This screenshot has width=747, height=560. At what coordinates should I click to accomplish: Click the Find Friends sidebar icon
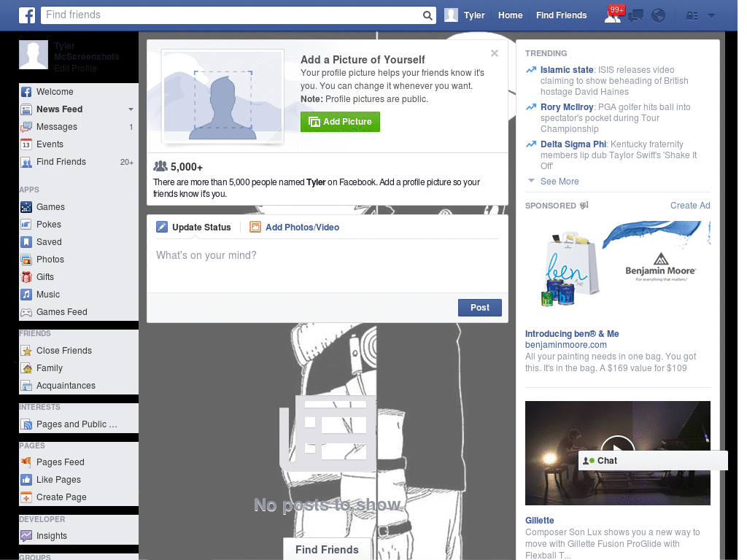coord(26,163)
